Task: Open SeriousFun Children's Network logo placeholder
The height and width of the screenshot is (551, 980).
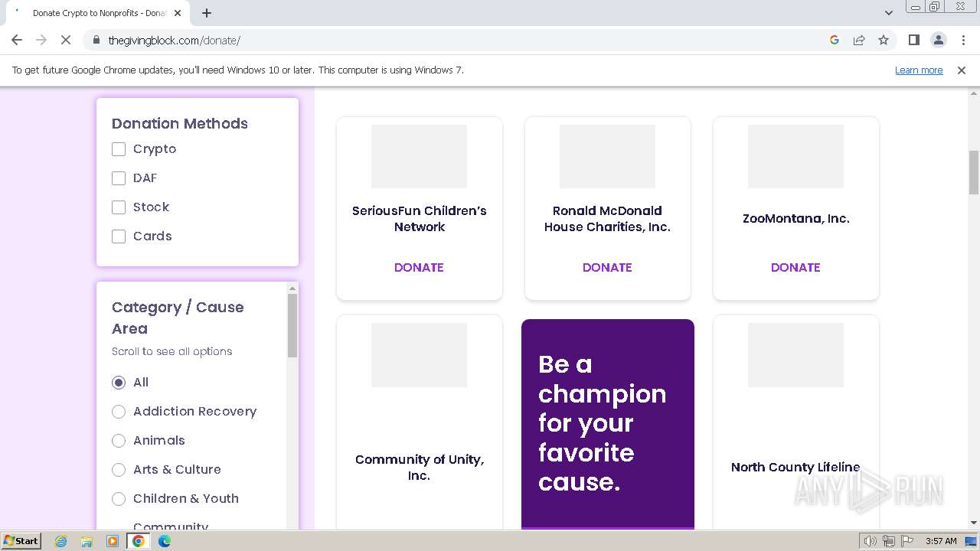Action: click(419, 156)
